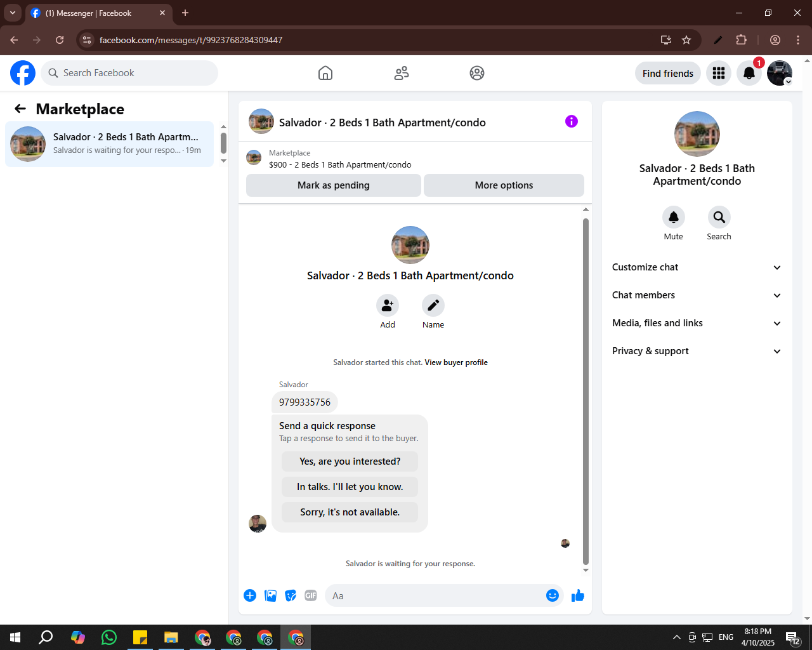
Task: Send a thumbs-up like
Action: pos(578,595)
